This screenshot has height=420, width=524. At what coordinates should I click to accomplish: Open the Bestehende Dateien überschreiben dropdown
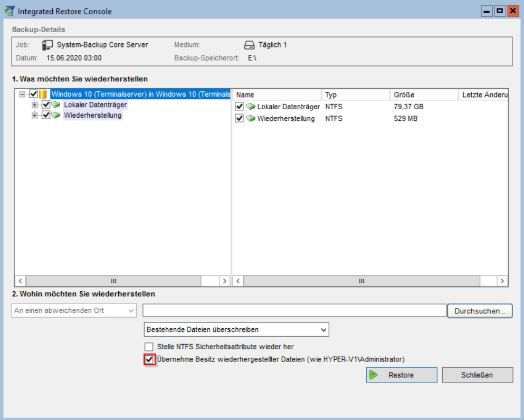click(x=236, y=330)
